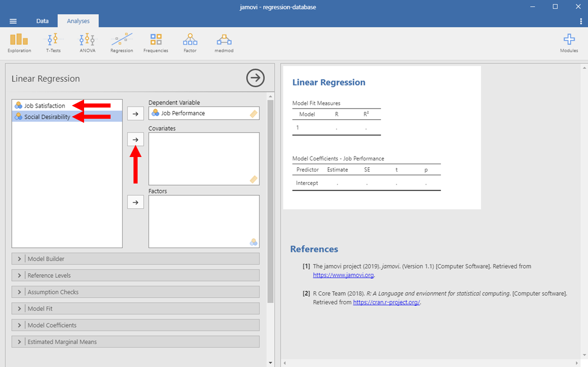The image size is (588, 367).
Task: Open the Frequencies analysis menu
Action: [x=156, y=43]
